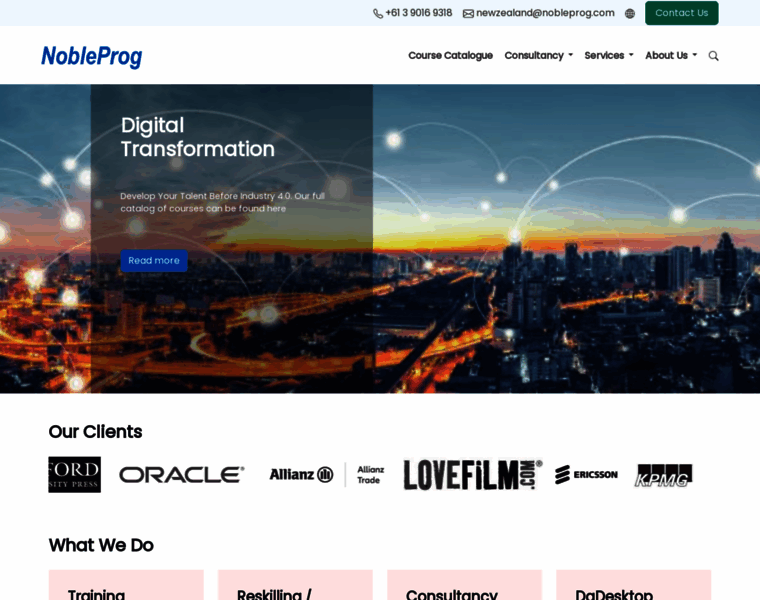Image resolution: width=760 pixels, height=600 pixels.
Task: Click the Allianz client logo
Action: pyautogui.click(x=301, y=474)
